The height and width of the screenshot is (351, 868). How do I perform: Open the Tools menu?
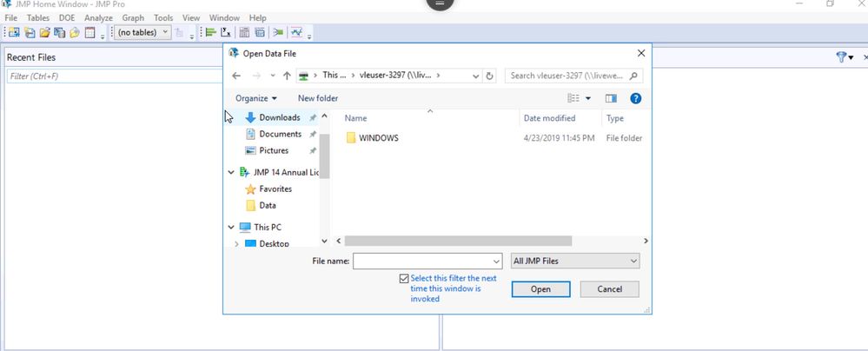163,17
